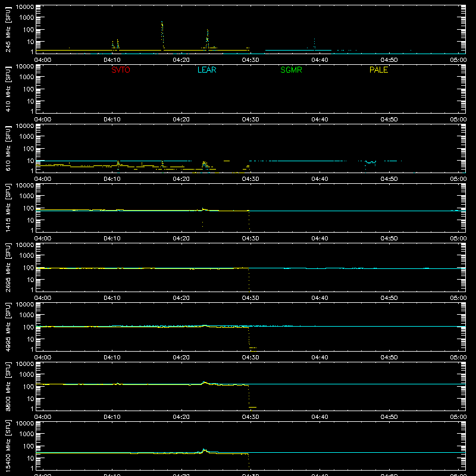
Task: Click 04:40 label under 410 MHz panel
Action: [320, 120]
